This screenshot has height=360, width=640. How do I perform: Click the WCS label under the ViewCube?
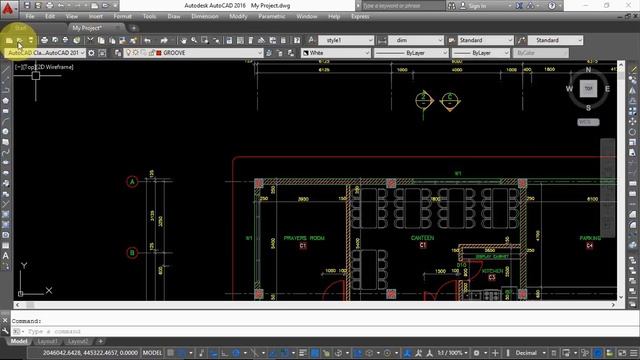click(588, 122)
